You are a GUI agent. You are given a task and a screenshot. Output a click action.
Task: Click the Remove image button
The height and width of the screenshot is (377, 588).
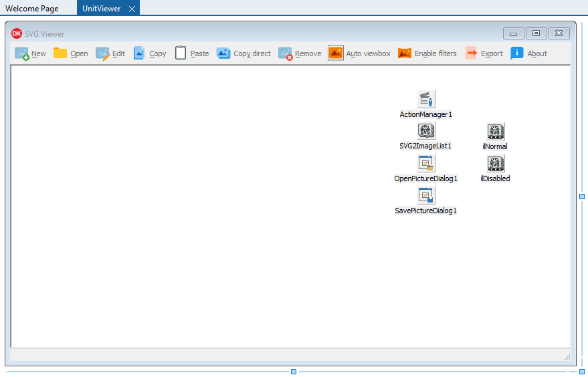[300, 53]
